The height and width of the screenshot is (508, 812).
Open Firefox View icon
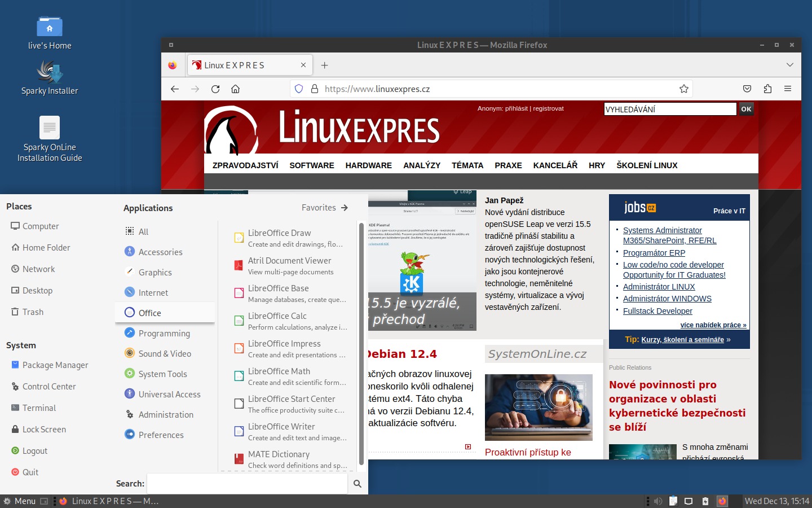pyautogui.click(x=173, y=65)
